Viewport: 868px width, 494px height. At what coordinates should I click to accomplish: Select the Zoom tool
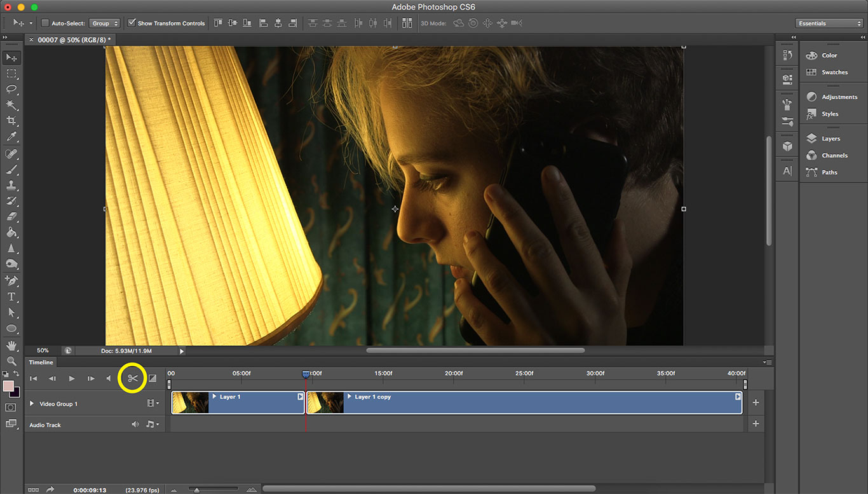11,361
